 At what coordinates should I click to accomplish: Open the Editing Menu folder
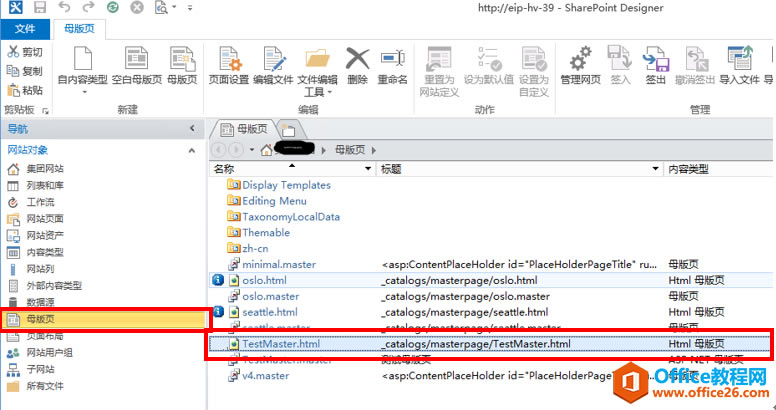(x=274, y=201)
